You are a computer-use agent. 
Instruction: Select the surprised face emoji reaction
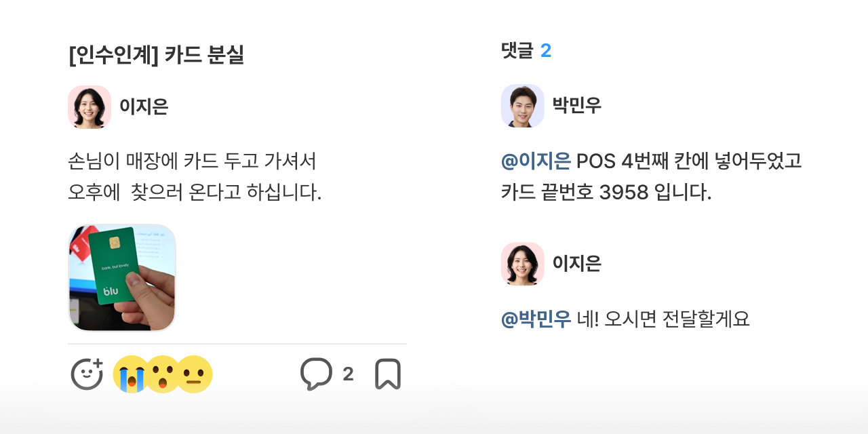tap(163, 374)
